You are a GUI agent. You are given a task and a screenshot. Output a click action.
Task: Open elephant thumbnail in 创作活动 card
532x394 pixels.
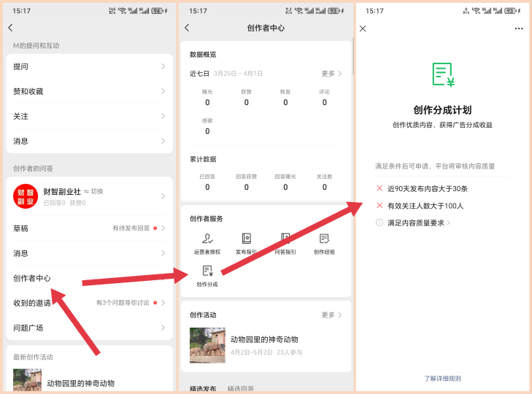point(207,345)
